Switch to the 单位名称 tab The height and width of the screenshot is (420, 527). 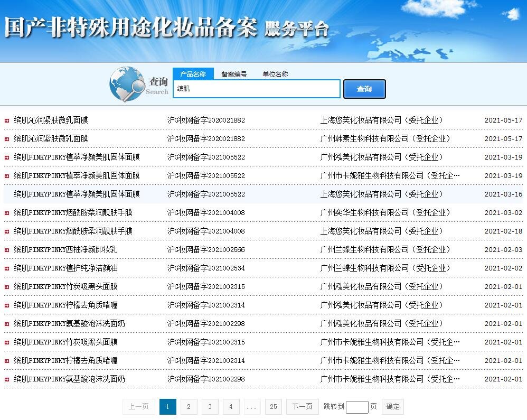coord(275,74)
